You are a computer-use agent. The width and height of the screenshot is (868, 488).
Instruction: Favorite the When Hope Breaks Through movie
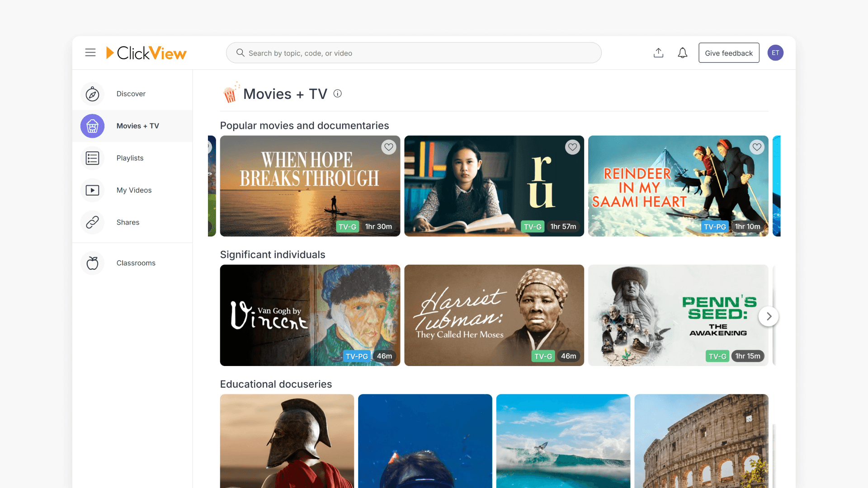389,147
